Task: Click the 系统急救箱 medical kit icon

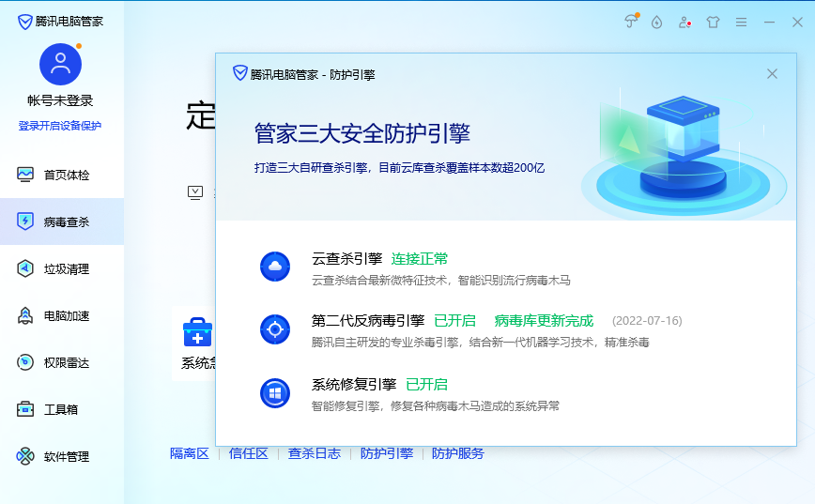Action: 197,332
